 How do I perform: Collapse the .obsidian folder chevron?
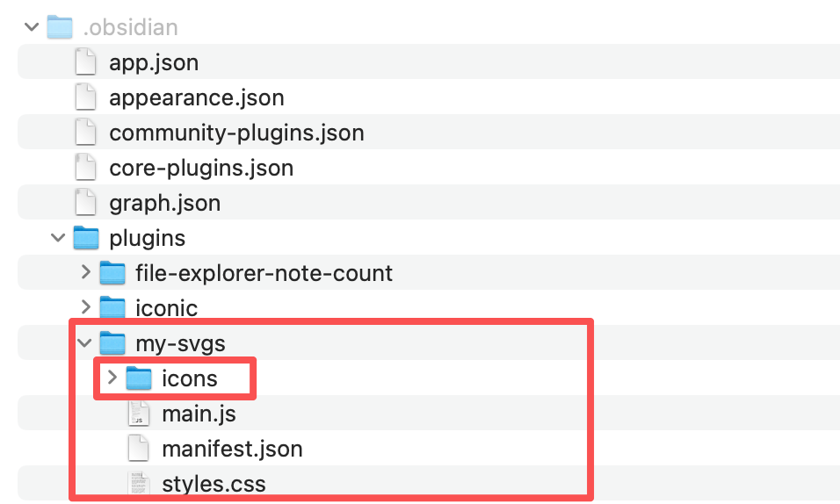[33, 27]
